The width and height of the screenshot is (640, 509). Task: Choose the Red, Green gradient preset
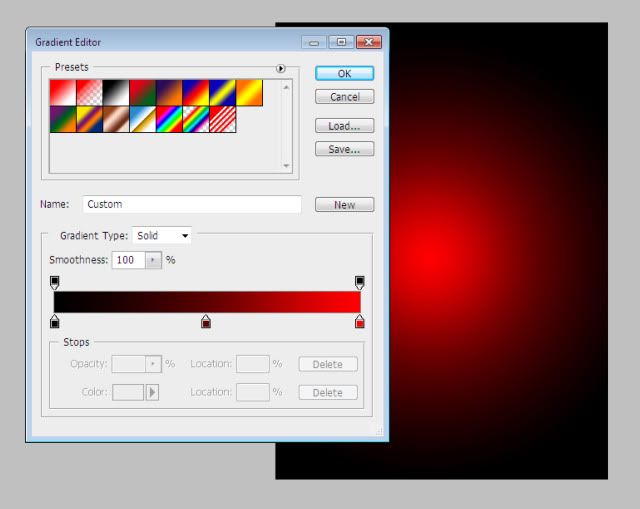click(142, 93)
